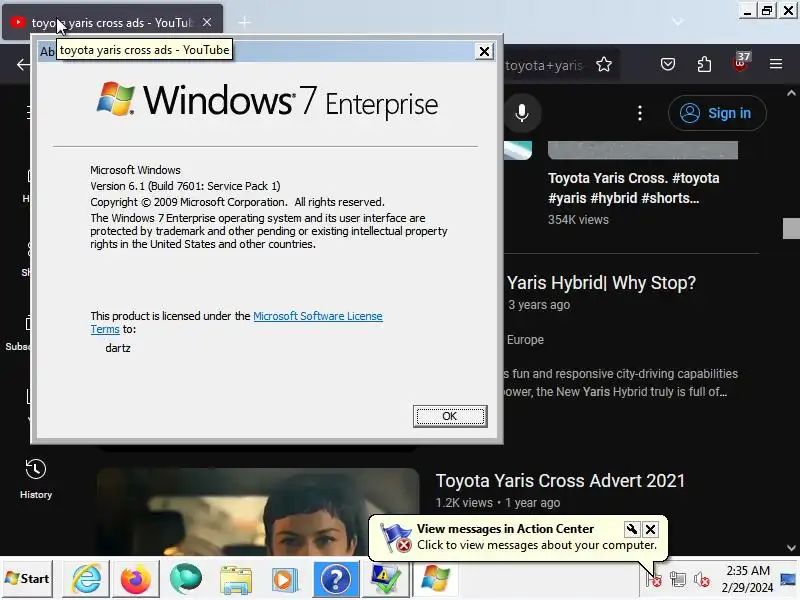Click the YouTube Sign in button

717,113
